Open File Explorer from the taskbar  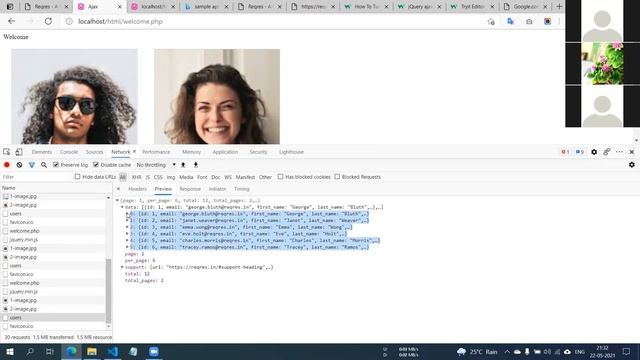(x=92, y=351)
